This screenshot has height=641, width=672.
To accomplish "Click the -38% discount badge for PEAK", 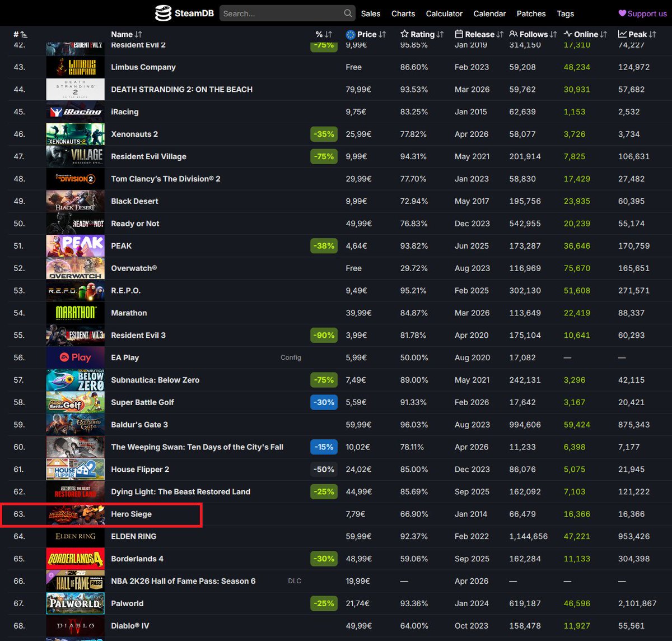I will [x=324, y=246].
